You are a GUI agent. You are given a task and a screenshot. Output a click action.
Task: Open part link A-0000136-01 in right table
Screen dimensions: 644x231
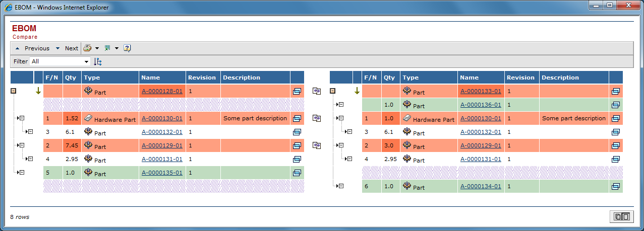click(481, 105)
